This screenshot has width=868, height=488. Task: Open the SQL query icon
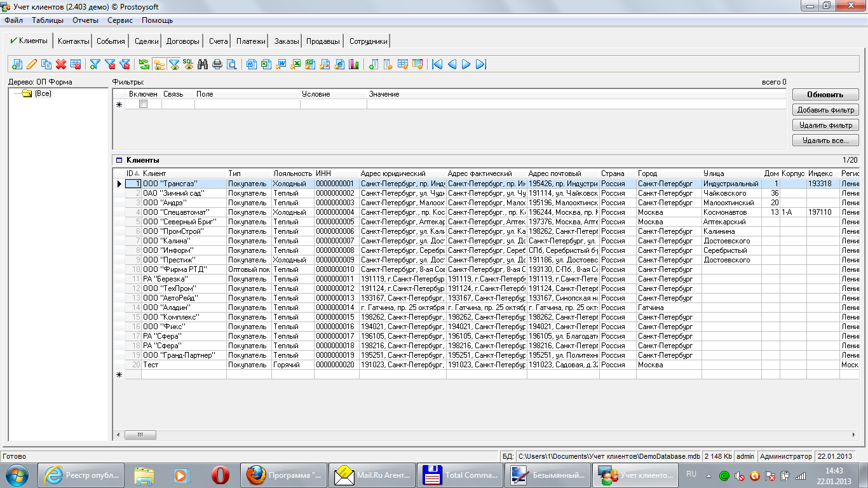pos(188,64)
